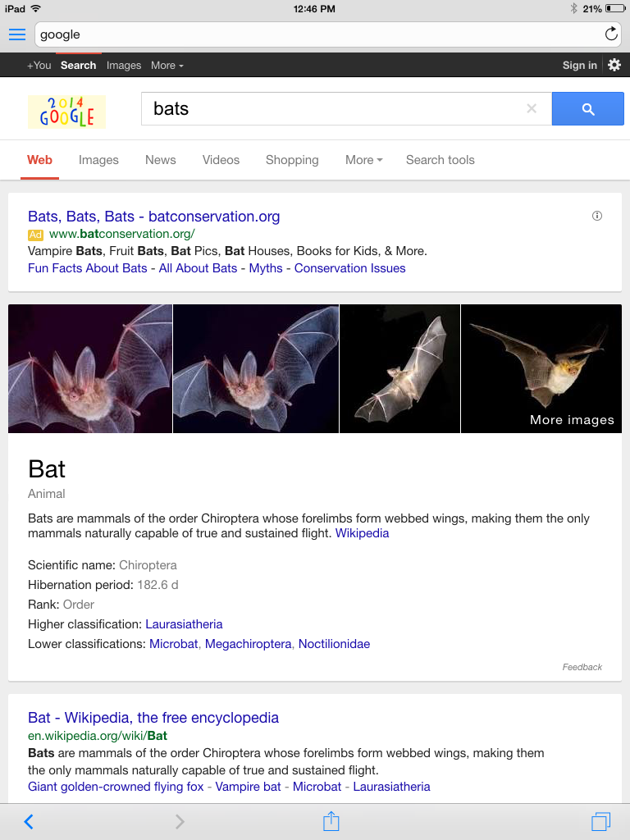Open Google settings gear icon
630x840 pixels.
coord(614,65)
